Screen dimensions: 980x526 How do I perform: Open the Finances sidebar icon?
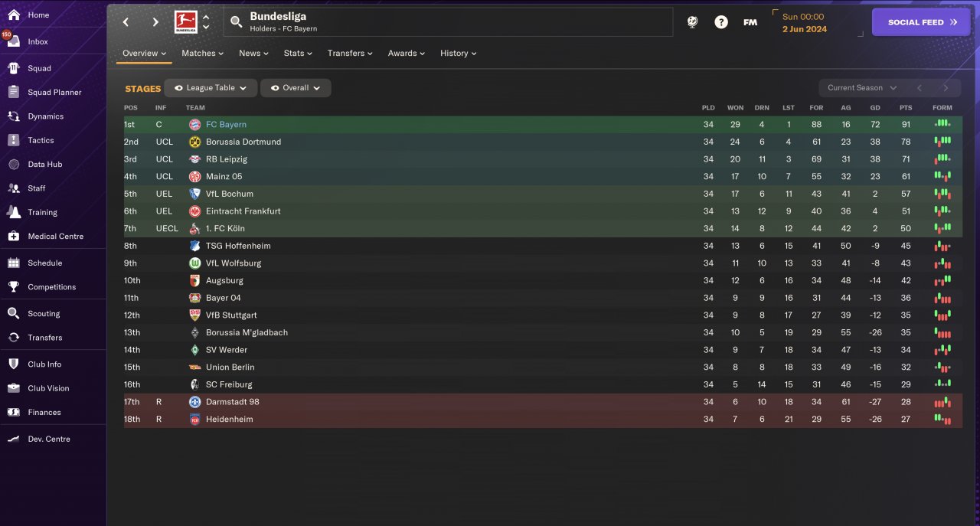tap(13, 412)
